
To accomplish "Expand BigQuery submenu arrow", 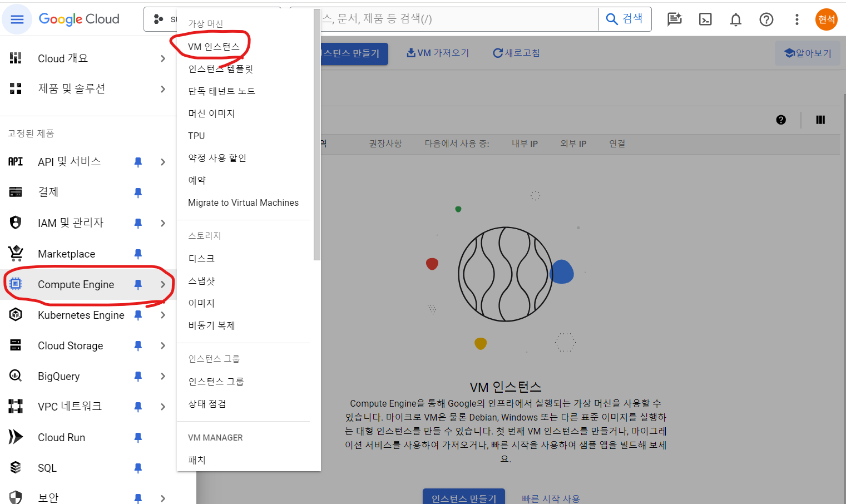I will [163, 376].
